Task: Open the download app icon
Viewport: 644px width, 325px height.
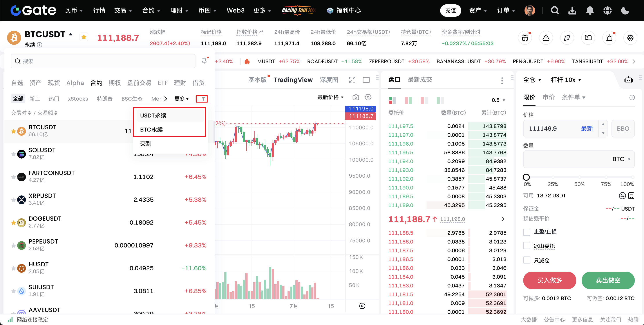Action: coord(572,10)
